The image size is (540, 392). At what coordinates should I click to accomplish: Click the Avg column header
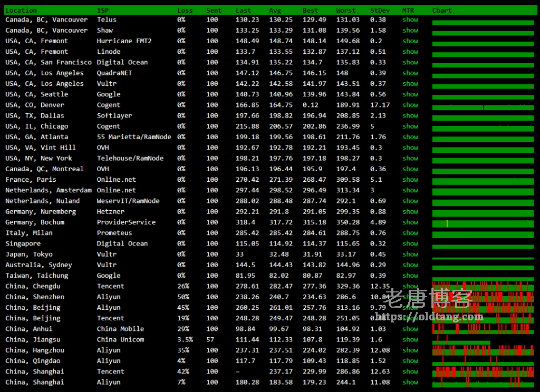coord(275,11)
